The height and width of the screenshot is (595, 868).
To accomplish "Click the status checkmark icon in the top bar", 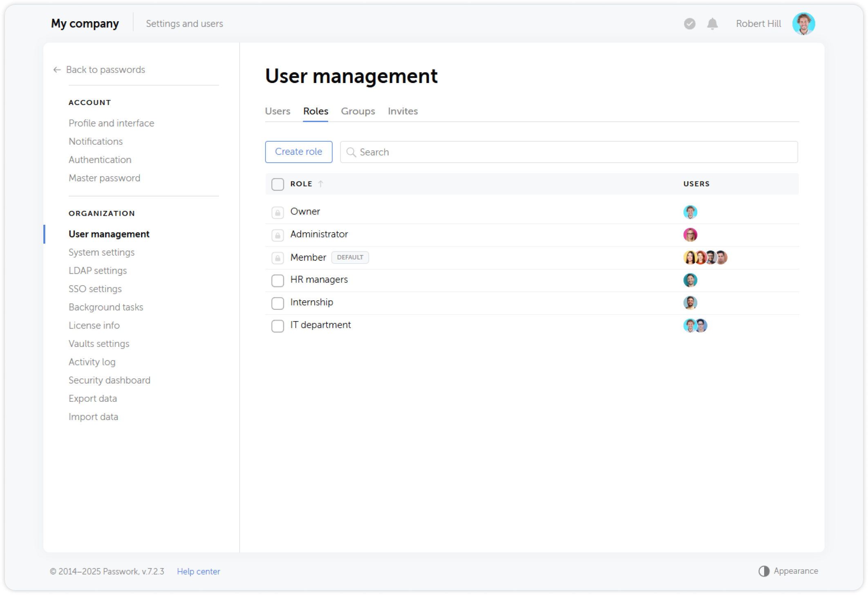I will pyautogui.click(x=689, y=24).
